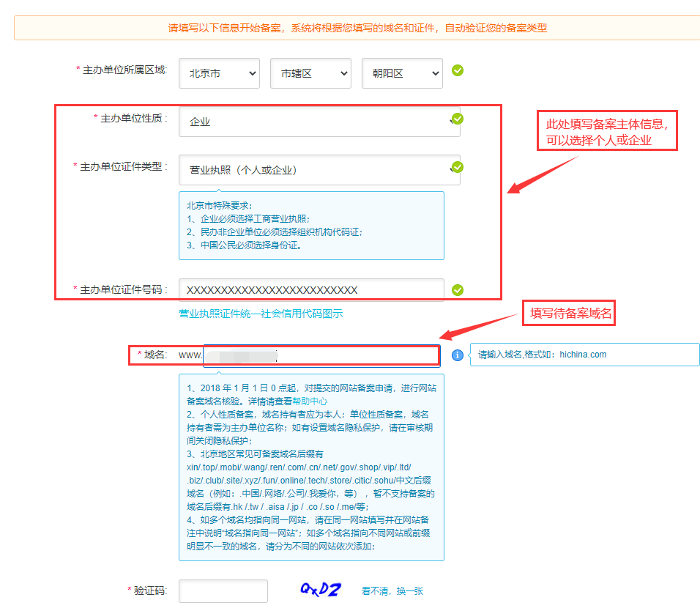Click text 中国公民必须选择身份证
Screen dimensions: 700x611
tap(251, 245)
